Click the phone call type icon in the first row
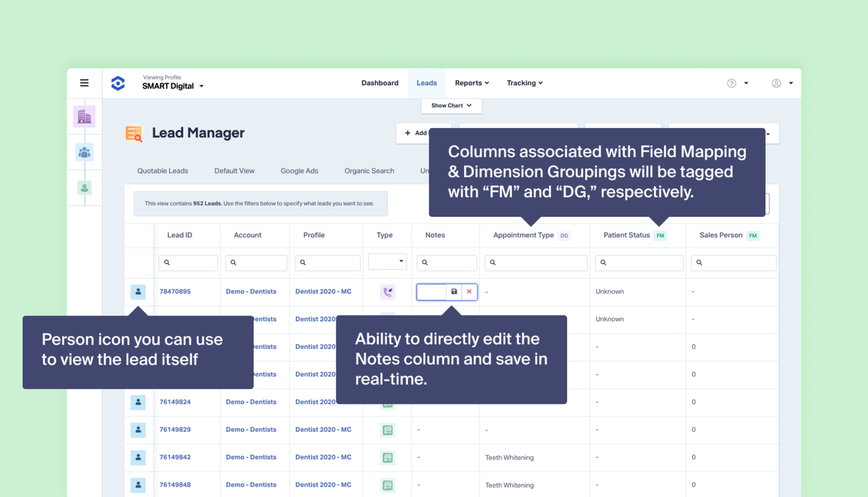Image resolution: width=868 pixels, height=497 pixels. click(x=387, y=292)
